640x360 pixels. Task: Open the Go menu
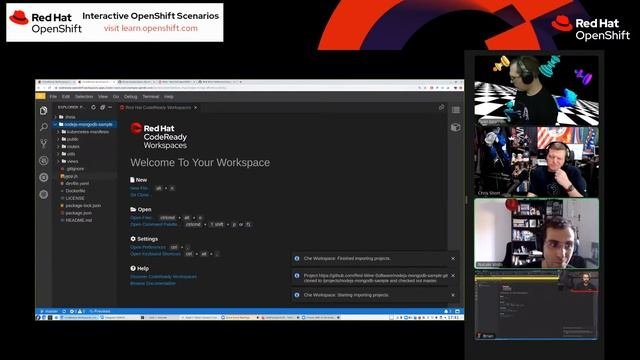tap(116, 97)
